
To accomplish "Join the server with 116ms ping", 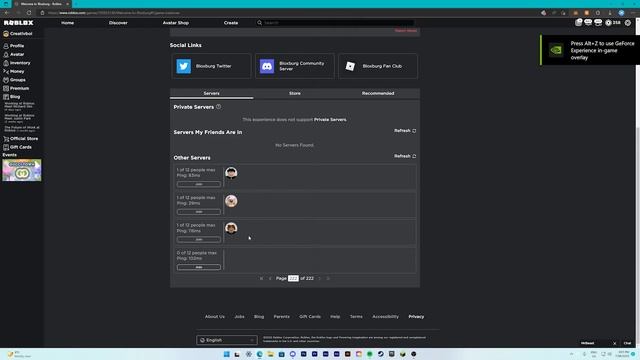I will [x=199, y=240].
